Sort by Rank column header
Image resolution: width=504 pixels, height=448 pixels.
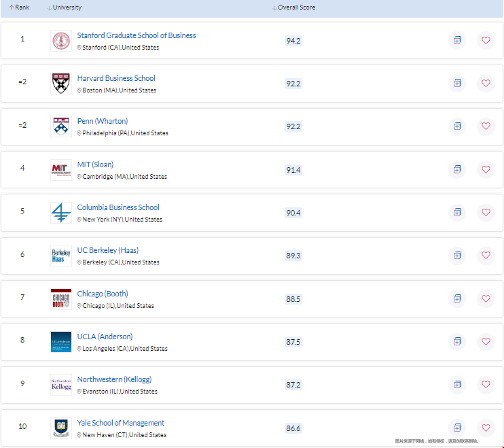coord(19,7)
